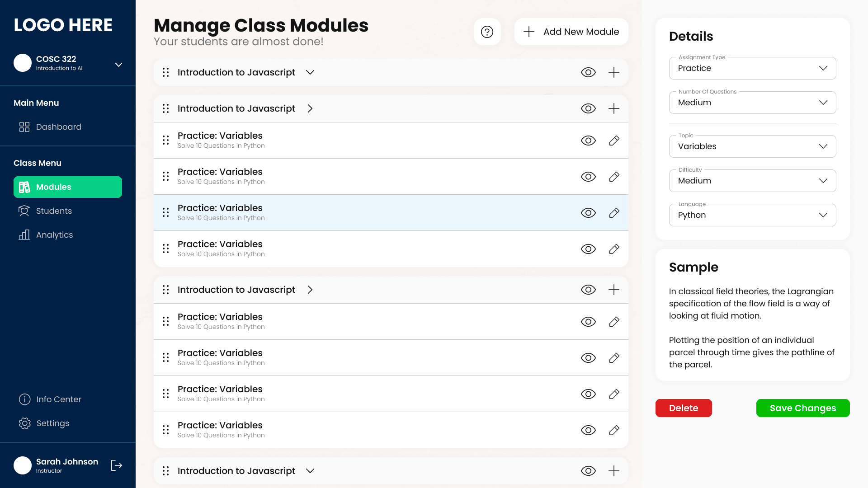
Task: Open the Students menu item
Action: tap(54, 211)
